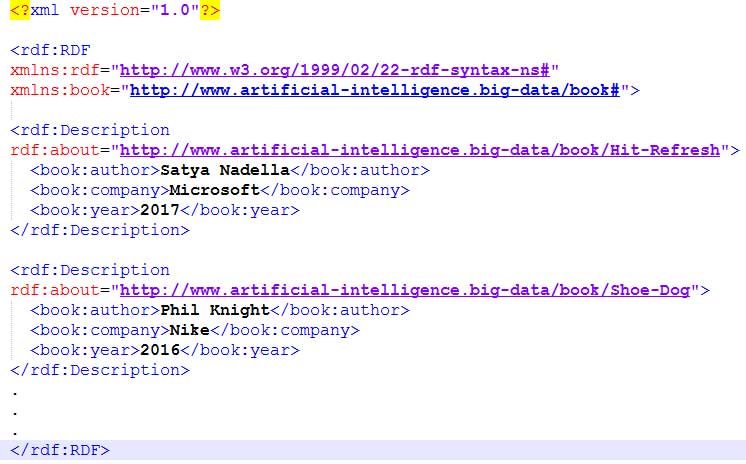Image resolution: width=746 pixels, height=464 pixels.
Task: Click the opening <book:company> tag before Nike
Action: pos(100,330)
